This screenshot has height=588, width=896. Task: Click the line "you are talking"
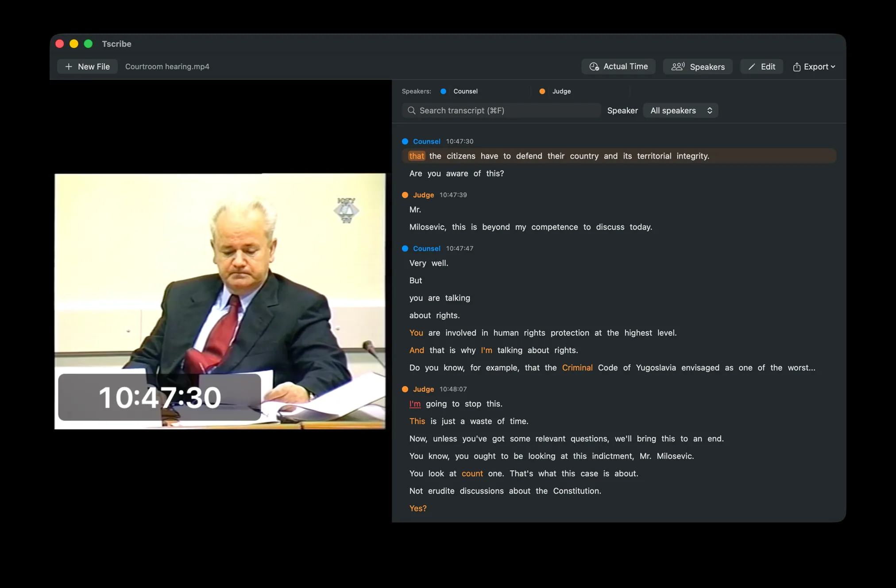(440, 298)
